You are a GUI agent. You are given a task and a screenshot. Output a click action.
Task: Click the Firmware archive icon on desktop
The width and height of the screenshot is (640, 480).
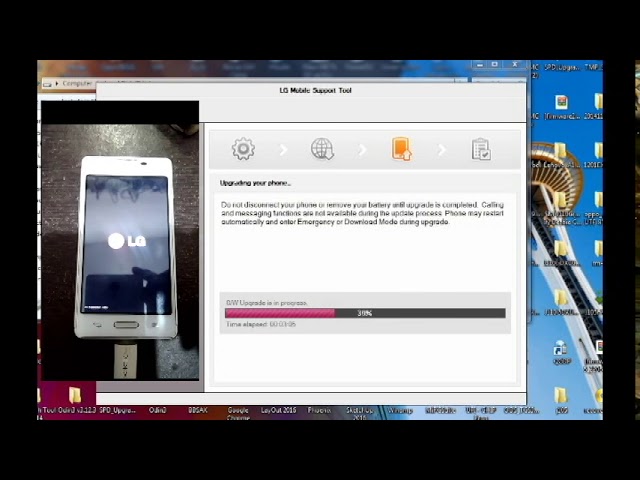(562, 102)
